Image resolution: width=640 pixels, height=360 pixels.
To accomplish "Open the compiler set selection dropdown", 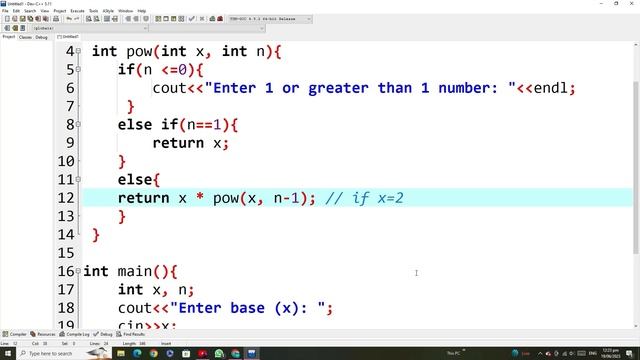I will 270,19.
